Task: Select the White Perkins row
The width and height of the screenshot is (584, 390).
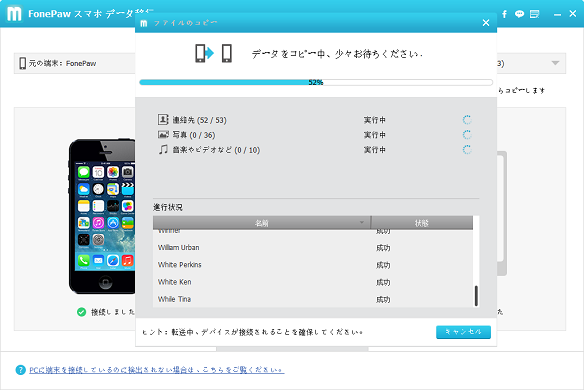Action: [x=313, y=265]
